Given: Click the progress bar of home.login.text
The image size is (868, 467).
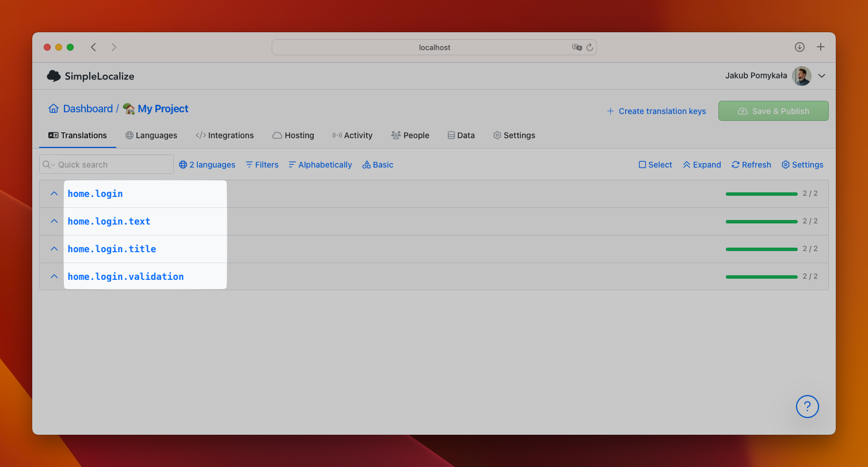Looking at the screenshot, I should pyautogui.click(x=762, y=222).
